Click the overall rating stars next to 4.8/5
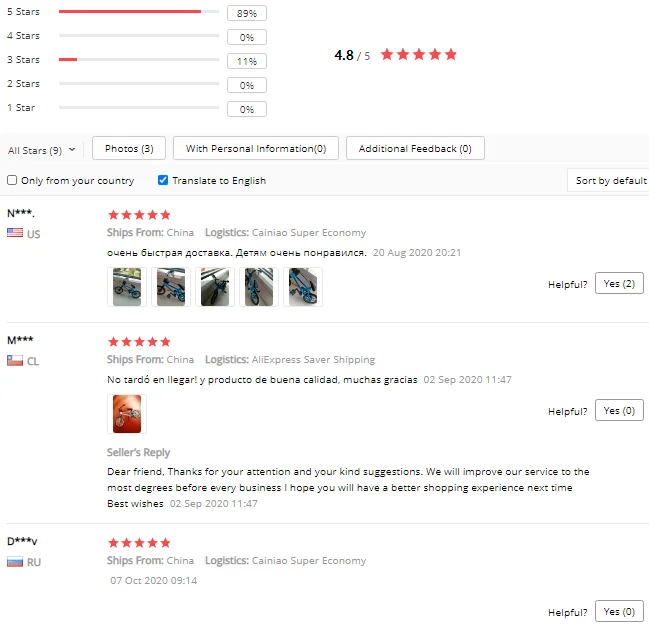The width and height of the screenshot is (649, 631). tap(418, 55)
